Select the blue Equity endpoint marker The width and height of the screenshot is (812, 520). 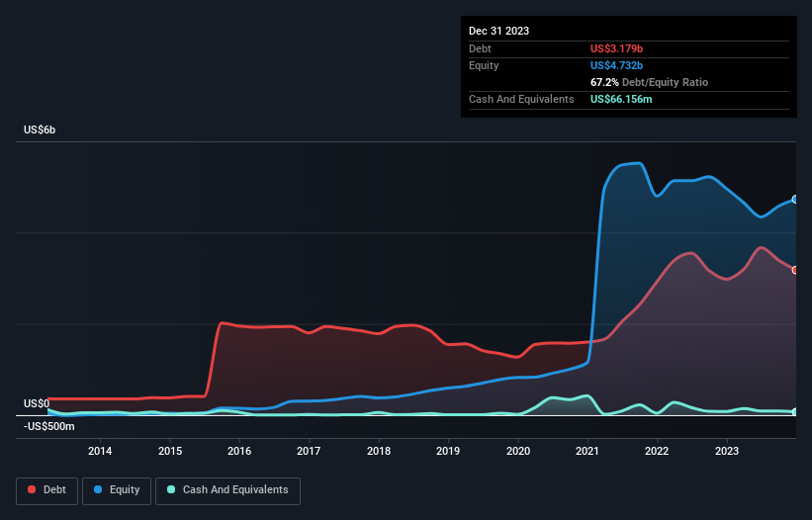click(795, 200)
